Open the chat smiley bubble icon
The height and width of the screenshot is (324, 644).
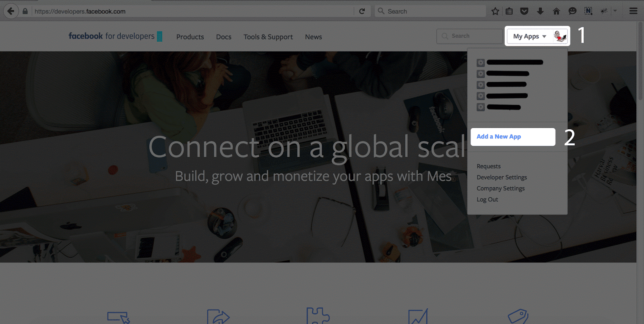[572, 11]
